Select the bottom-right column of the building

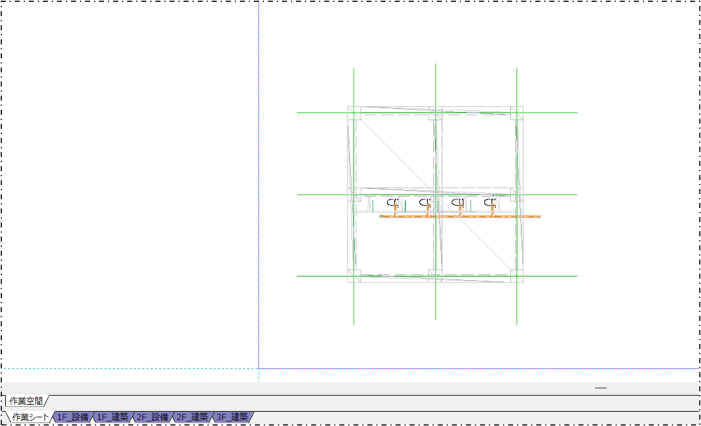pos(517,276)
